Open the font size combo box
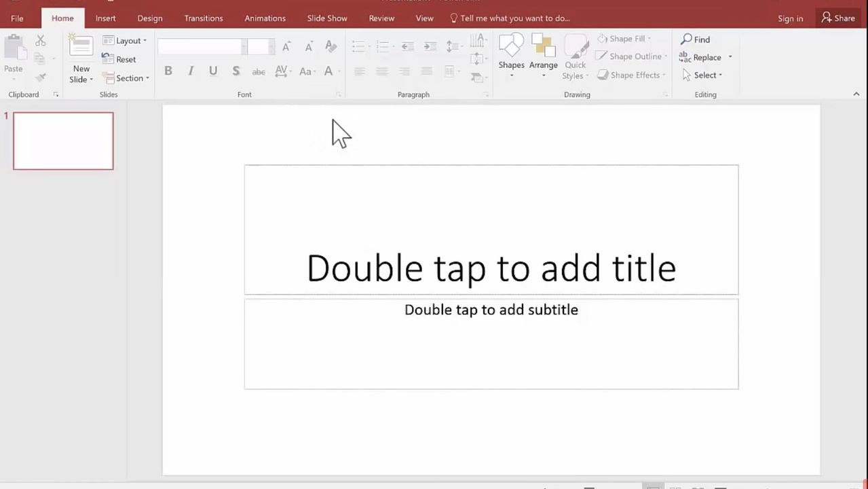 [261, 46]
